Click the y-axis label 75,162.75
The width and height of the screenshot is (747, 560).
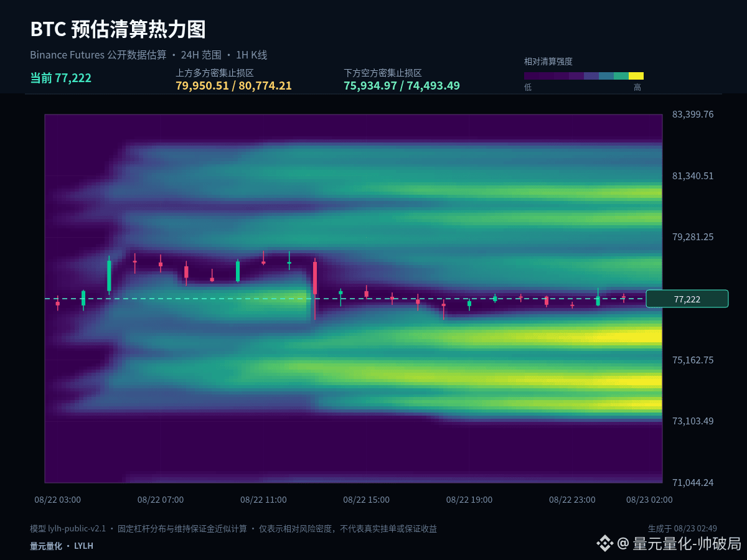[x=693, y=360]
